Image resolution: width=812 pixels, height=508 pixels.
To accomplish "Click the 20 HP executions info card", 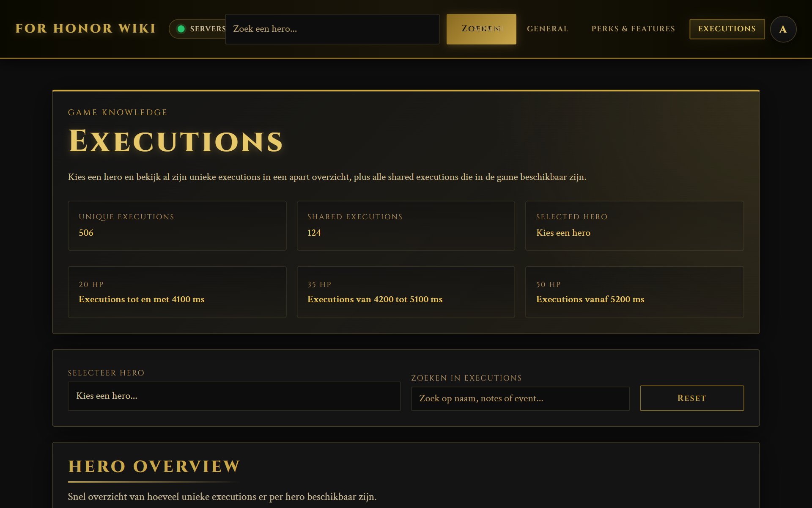I will [177, 292].
